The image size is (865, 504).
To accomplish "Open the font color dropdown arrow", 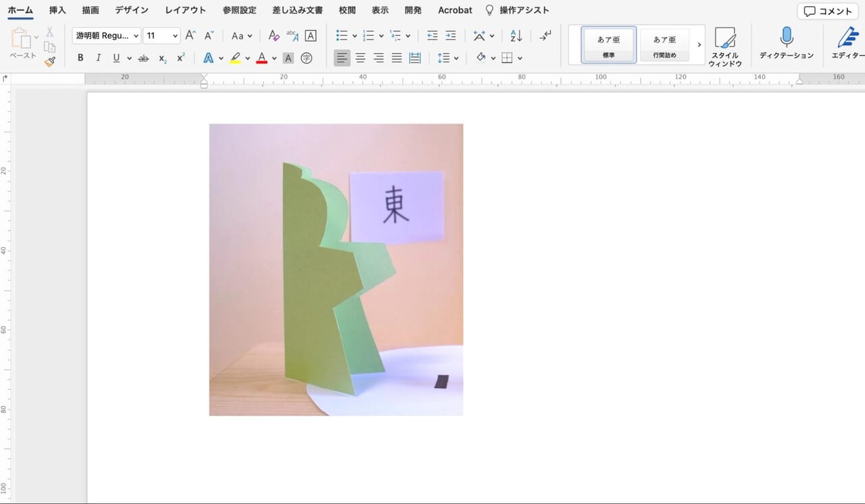I will pyautogui.click(x=274, y=57).
